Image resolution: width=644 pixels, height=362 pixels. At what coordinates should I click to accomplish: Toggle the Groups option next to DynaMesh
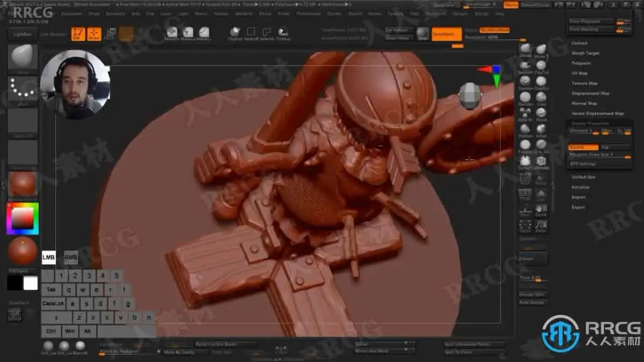(472, 30)
